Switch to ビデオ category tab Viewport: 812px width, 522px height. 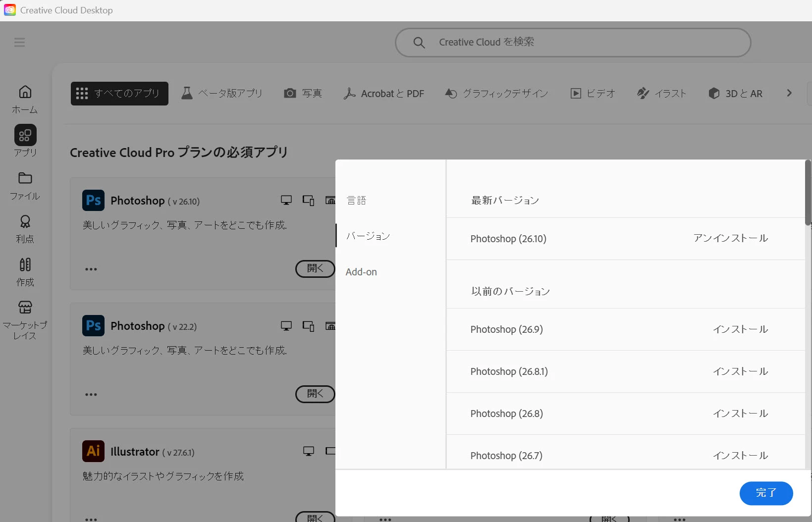point(593,93)
